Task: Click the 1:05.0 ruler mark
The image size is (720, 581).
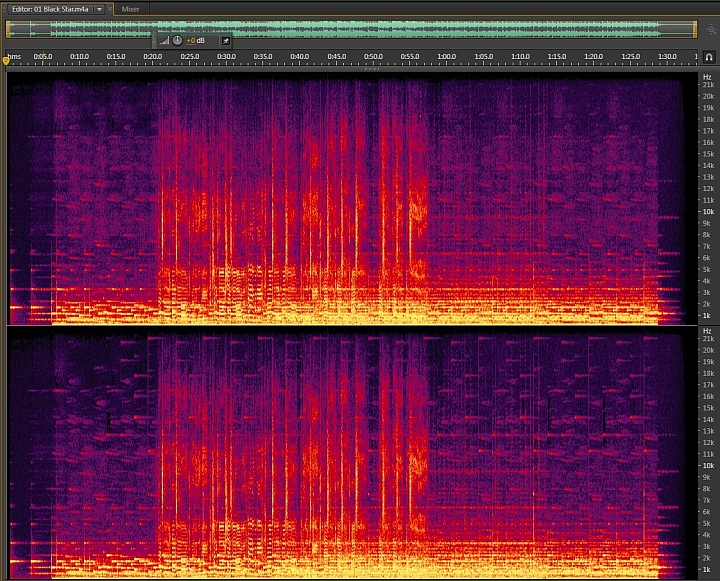Action: (484, 56)
